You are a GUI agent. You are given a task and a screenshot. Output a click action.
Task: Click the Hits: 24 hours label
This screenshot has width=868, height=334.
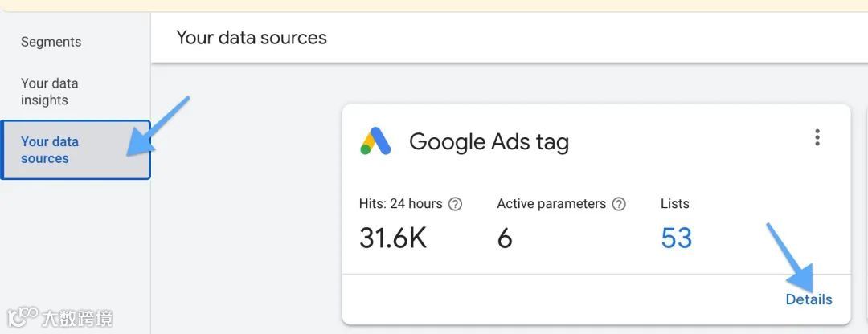(400, 204)
